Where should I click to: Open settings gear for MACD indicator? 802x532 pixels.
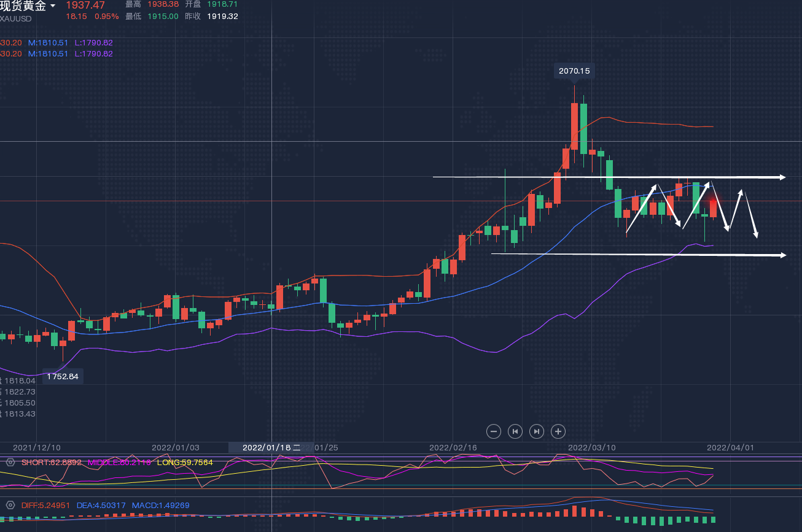pos(10,505)
